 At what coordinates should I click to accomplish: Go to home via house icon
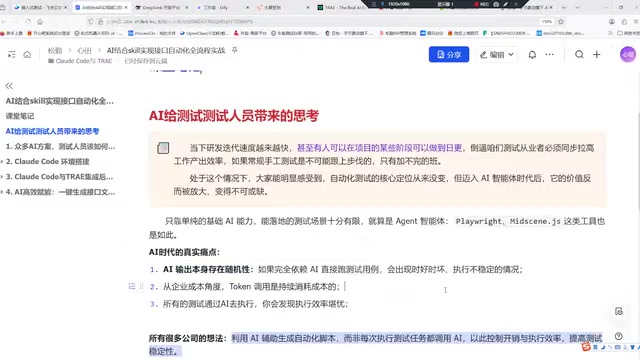tap(27, 54)
